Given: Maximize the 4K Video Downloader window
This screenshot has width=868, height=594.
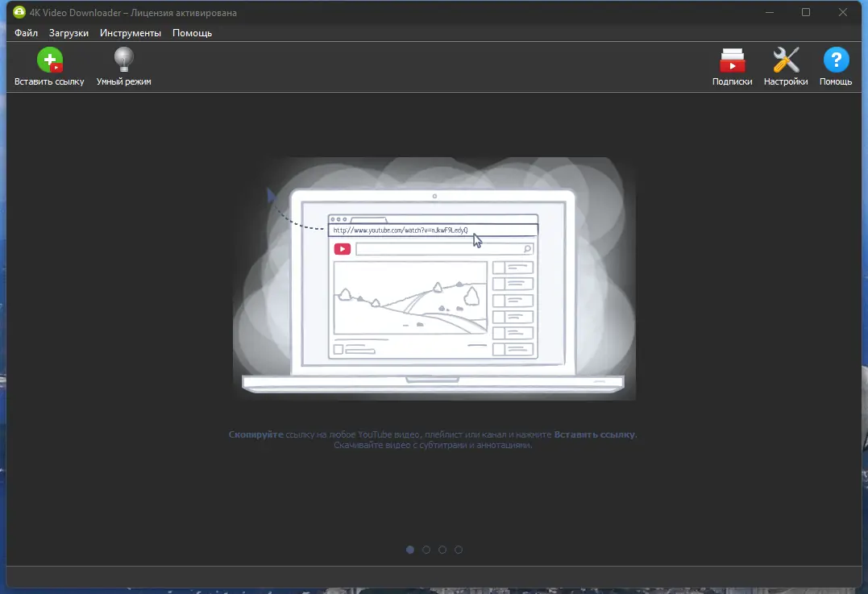Looking at the screenshot, I should click(x=806, y=12).
